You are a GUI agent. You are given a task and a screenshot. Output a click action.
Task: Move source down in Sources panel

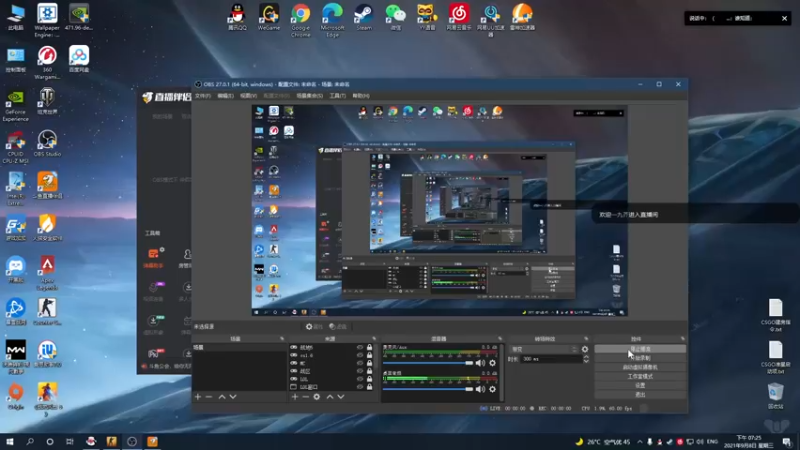pos(341,396)
